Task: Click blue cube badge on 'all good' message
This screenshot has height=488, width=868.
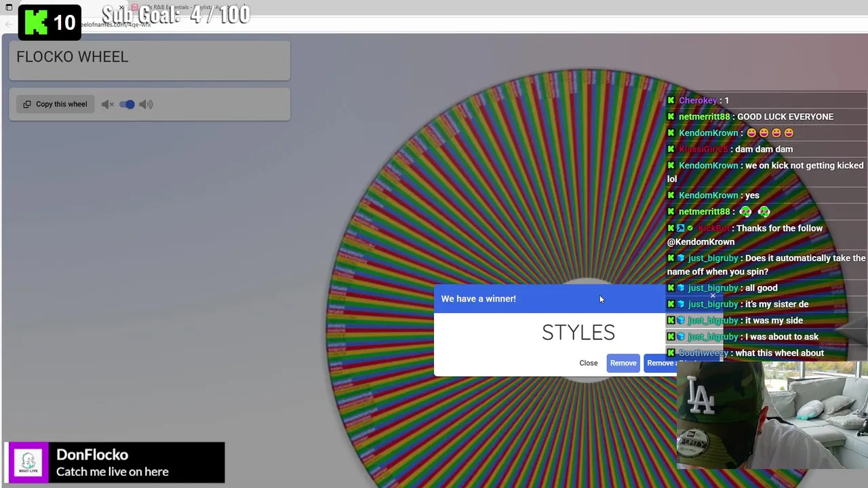Action: 681,288
